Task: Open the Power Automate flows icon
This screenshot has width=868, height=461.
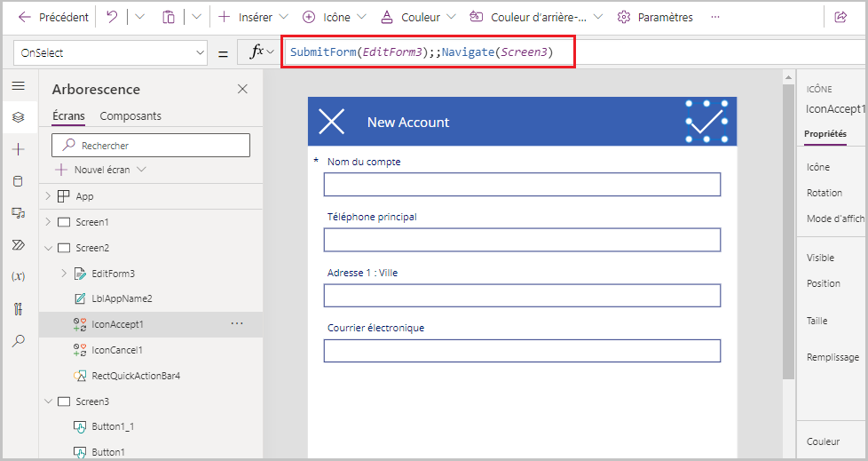Action: 19,245
